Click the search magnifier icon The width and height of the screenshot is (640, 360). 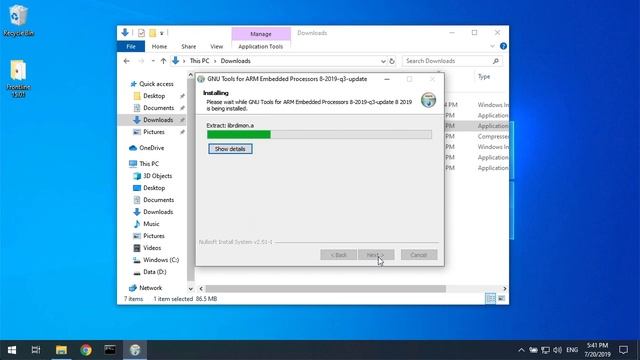[x=496, y=61]
